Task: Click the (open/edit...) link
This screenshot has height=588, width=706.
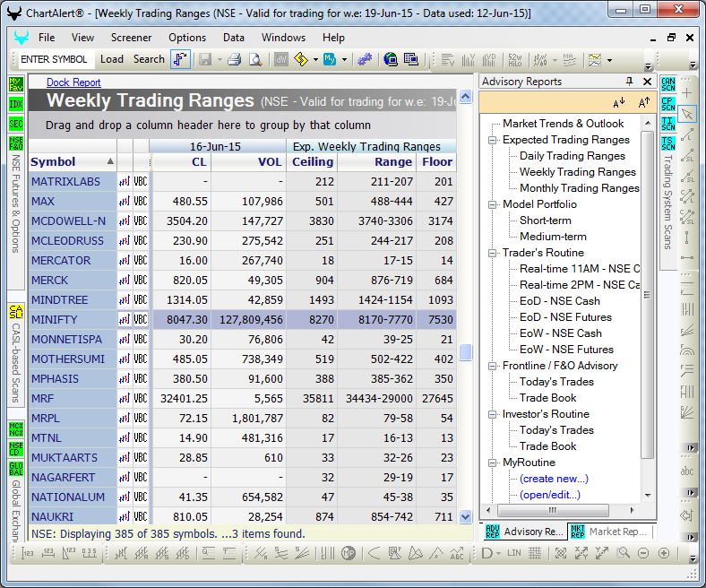Action: click(x=550, y=495)
